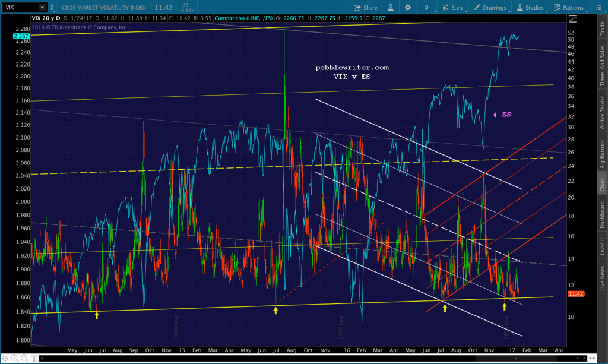The width and height of the screenshot is (608, 364).
Task: Click the scroll right arrow on time scrollbar
Action: point(584,358)
